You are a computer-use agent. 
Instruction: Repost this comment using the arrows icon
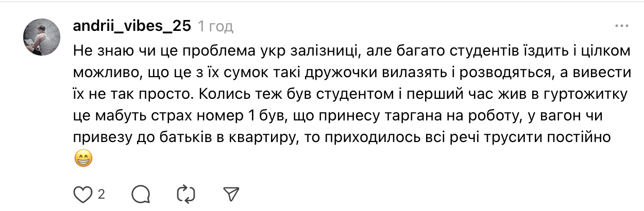click(x=185, y=194)
